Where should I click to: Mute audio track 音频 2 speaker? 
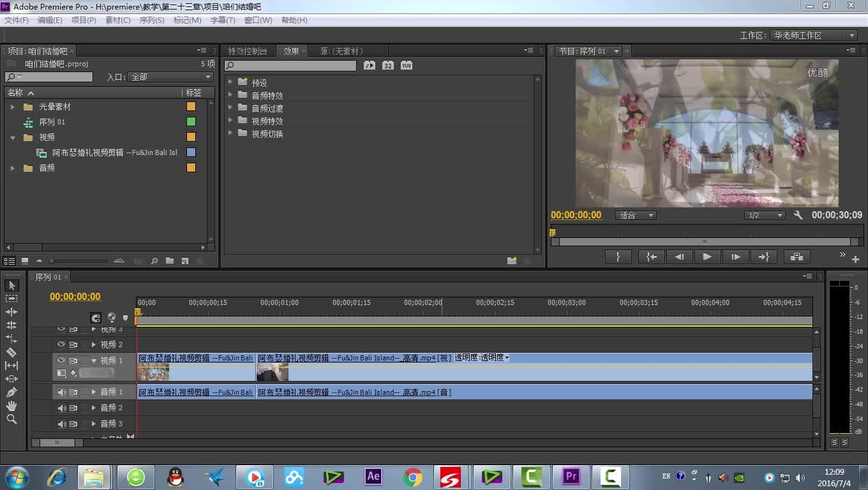click(62, 408)
